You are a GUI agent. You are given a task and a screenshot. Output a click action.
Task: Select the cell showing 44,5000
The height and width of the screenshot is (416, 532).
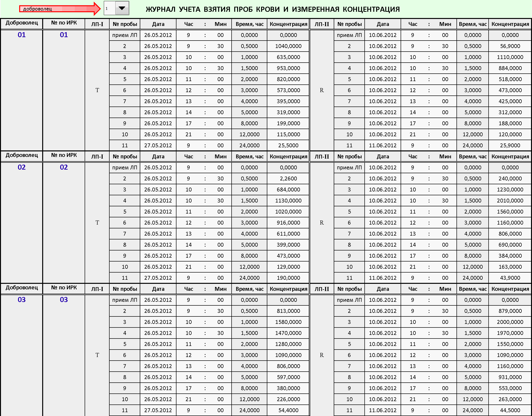coord(510,410)
